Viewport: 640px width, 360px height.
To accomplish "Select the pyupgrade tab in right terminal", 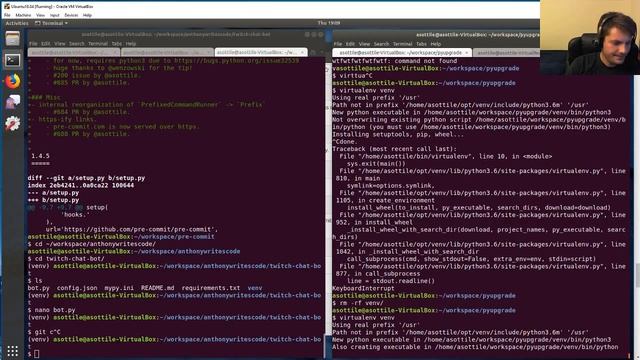I will tap(402, 53).
